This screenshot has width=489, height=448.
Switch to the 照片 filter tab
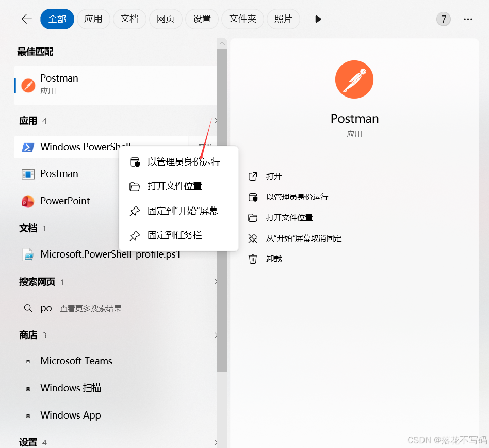point(283,19)
